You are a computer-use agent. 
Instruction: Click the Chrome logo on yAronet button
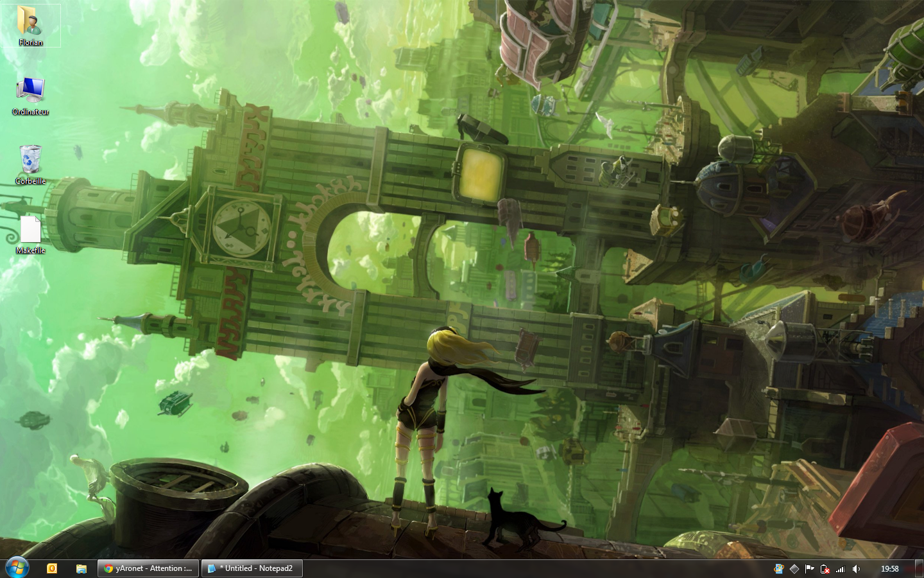coord(108,568)
